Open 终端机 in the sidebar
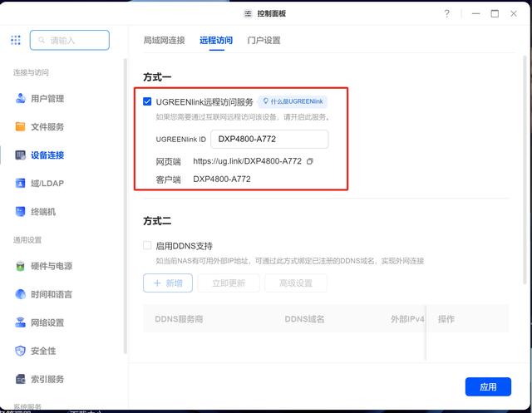 click(43, 212)
